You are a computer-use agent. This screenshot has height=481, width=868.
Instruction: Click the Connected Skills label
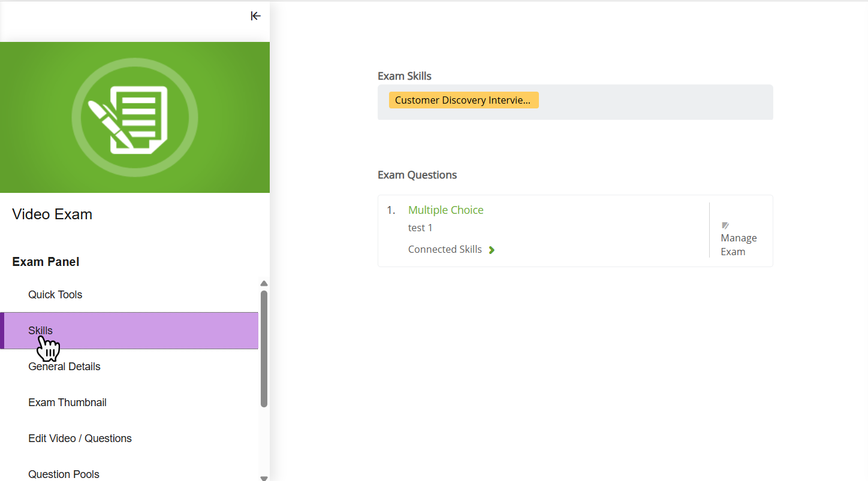445,249
